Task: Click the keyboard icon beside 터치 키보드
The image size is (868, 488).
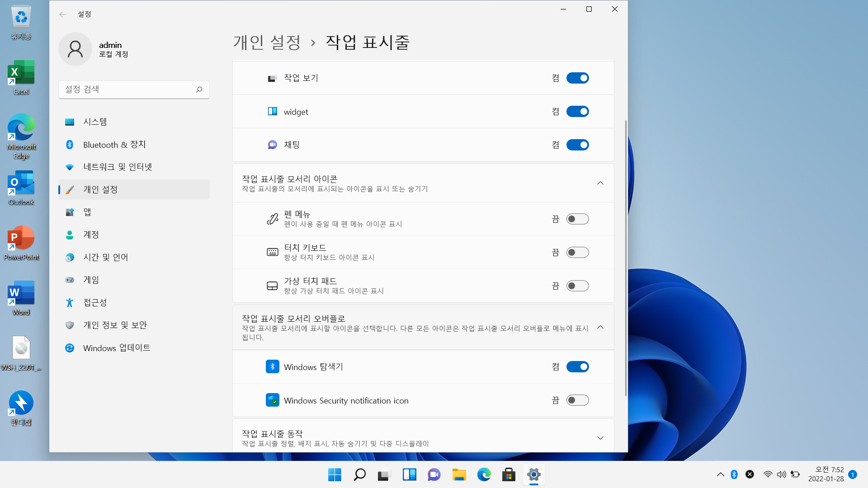Action: [272, 253]
